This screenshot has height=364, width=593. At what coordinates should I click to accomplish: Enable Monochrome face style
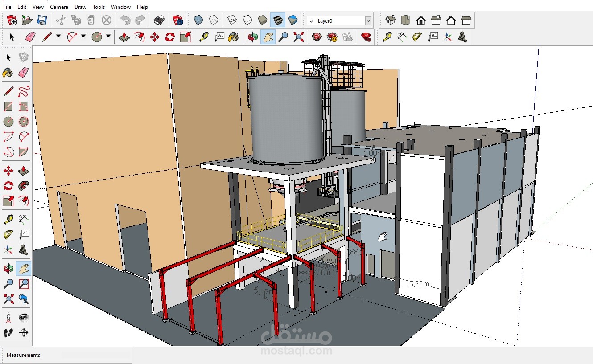[x=292, y=20]
